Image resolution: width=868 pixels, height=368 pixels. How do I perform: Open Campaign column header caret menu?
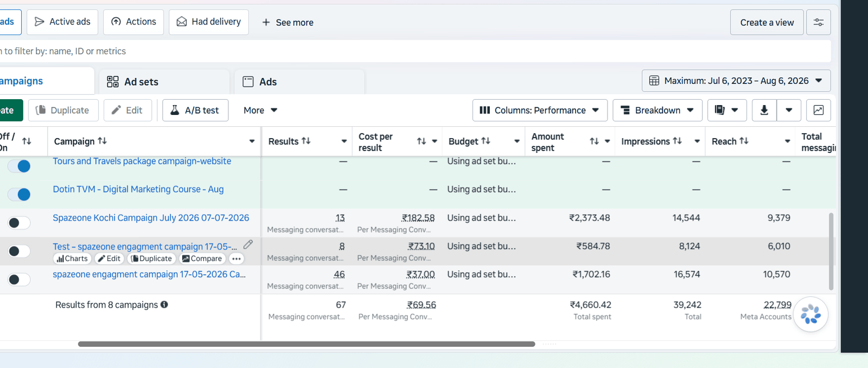[x=252, y=141]
